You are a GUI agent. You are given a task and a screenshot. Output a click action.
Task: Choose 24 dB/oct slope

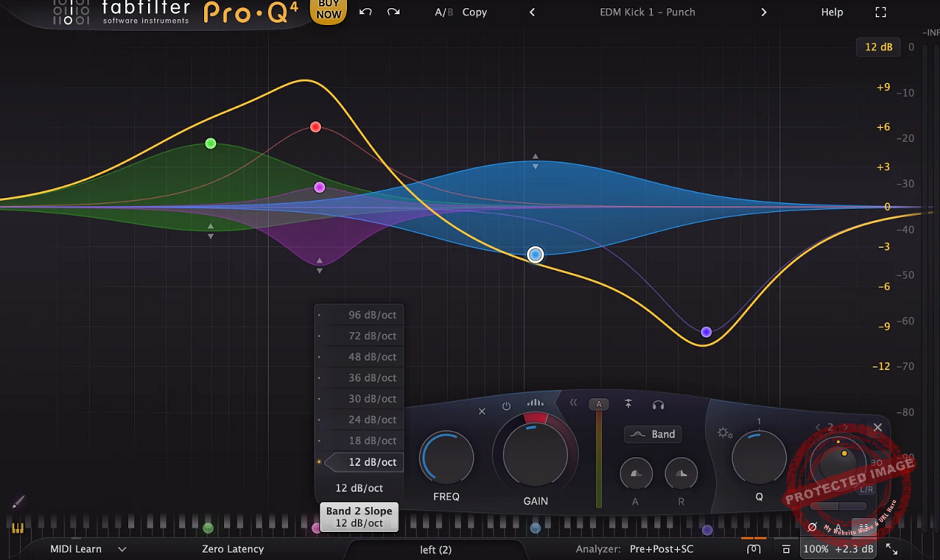359,420
